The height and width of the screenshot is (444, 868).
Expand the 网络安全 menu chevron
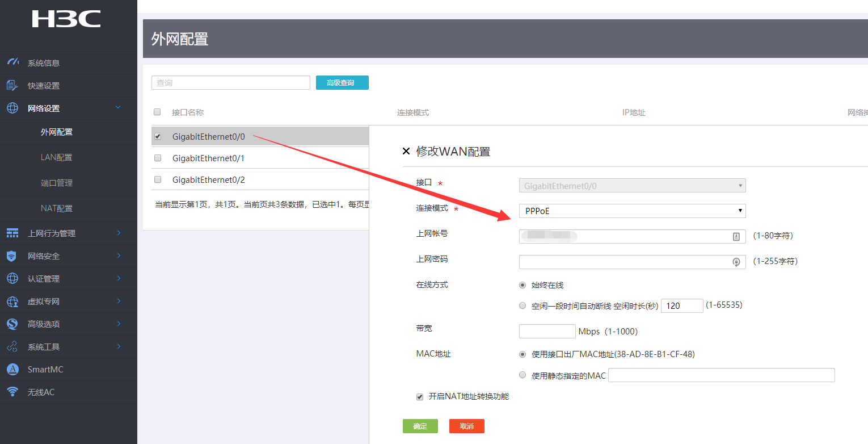tap(119, 255)
